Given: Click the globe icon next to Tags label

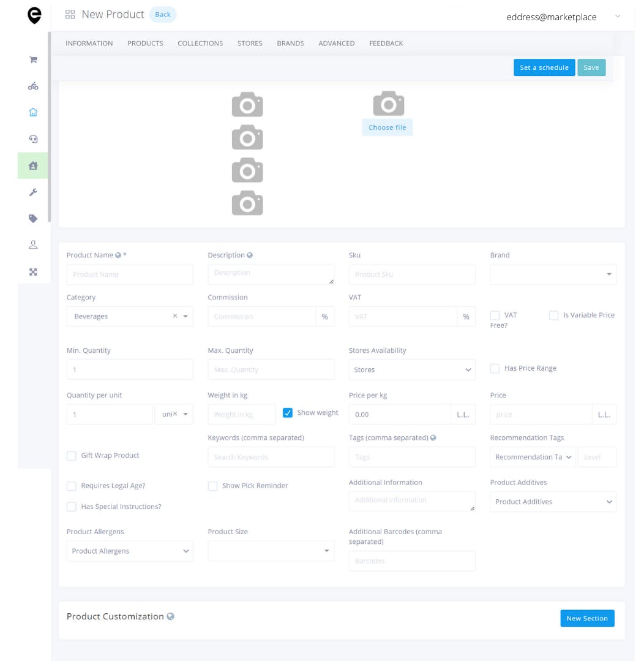Looking at the screenshot, I should 433,437.
